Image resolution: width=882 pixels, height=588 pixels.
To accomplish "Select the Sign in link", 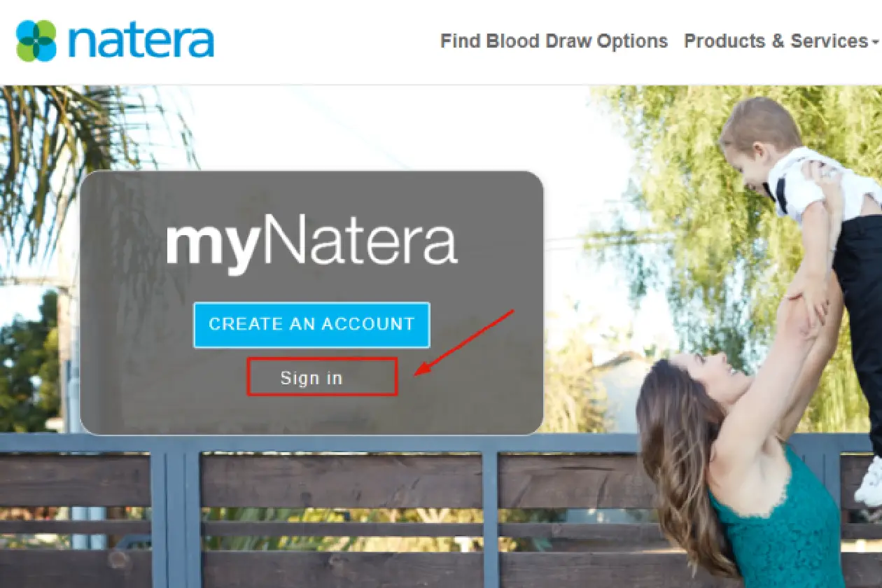I will click(x=311, y=378).
